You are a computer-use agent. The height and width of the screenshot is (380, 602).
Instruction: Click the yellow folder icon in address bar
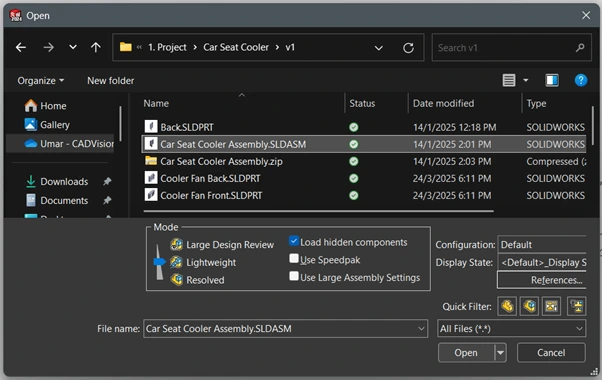pyautogui.click(x=126, y=47)
